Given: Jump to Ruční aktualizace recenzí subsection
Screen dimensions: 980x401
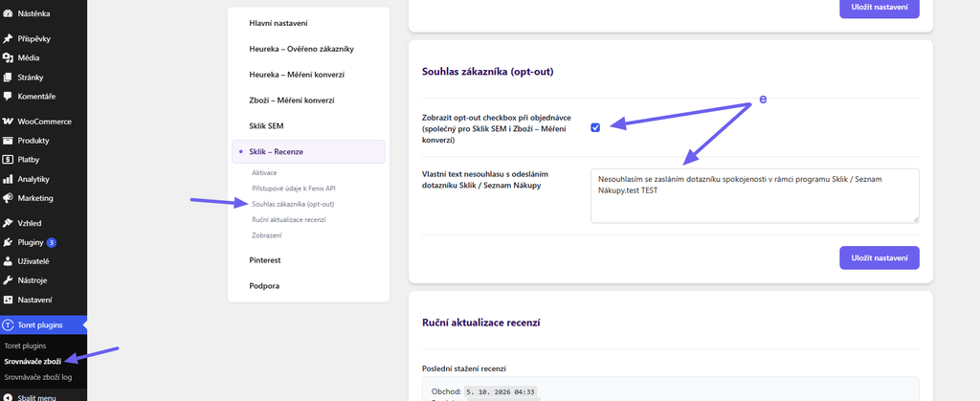Looking at the screenshot, I should 289,220.
